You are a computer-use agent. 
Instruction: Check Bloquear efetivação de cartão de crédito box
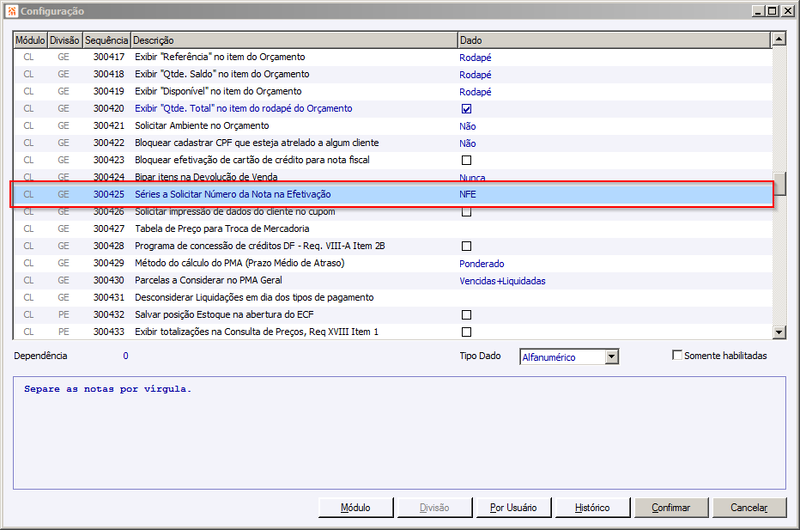466,160
